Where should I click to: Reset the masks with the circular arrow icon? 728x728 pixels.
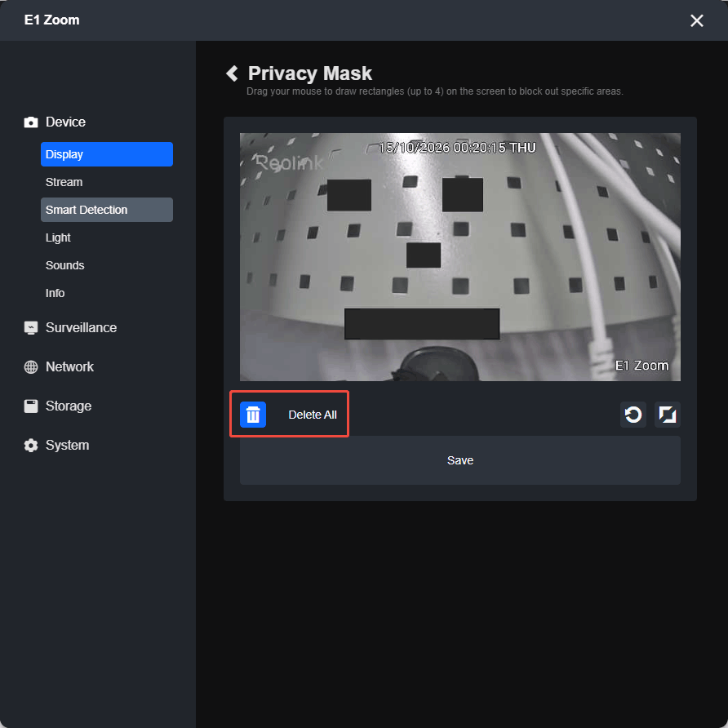tap(633, 414)
